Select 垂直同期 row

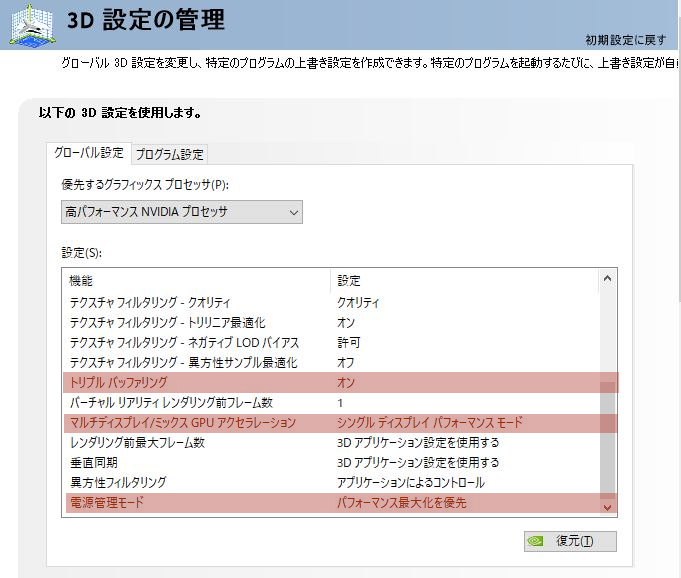(331, 462)
